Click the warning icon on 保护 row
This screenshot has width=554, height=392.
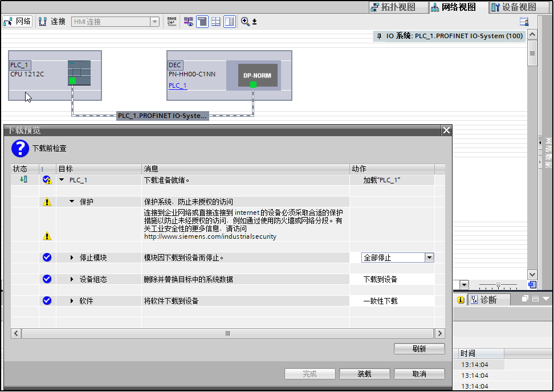47,202
